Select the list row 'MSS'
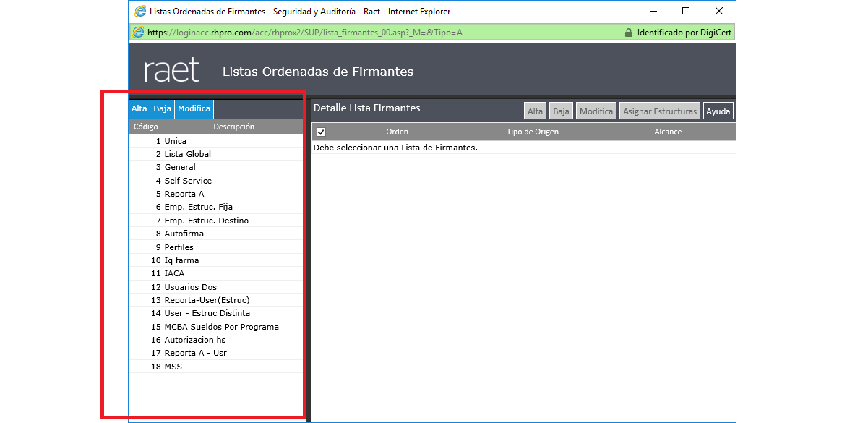The image size is (868, 423). (216, 367)
